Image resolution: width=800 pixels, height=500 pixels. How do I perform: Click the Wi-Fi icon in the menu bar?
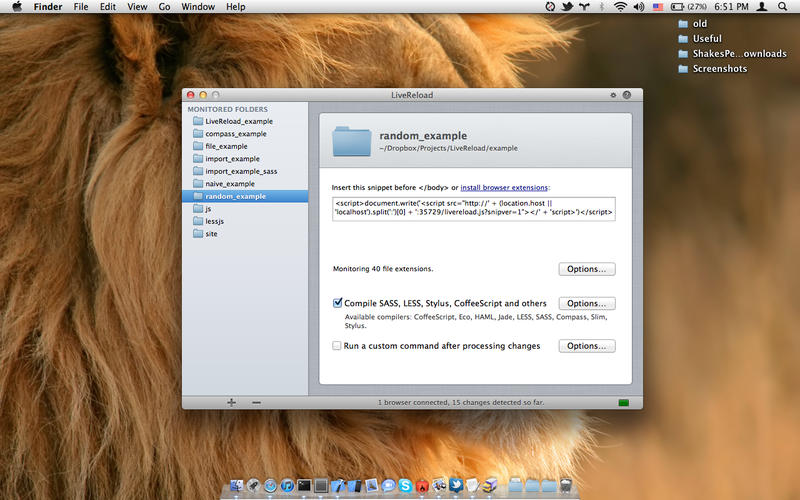click(620, 7)
